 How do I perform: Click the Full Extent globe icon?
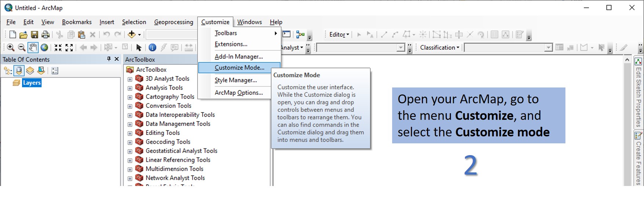point(44,47)
